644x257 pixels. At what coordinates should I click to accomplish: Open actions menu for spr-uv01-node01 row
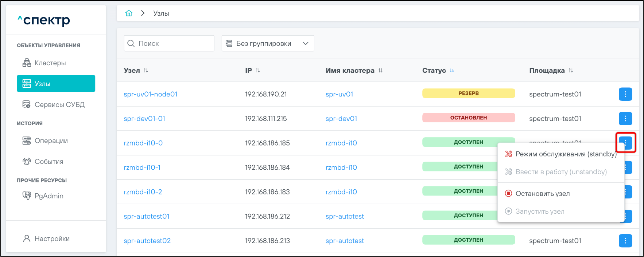(625, 94)
